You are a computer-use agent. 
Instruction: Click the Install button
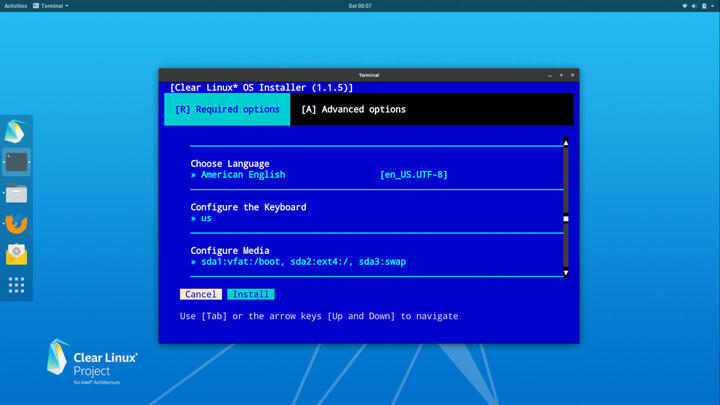[x=251, y=294]
